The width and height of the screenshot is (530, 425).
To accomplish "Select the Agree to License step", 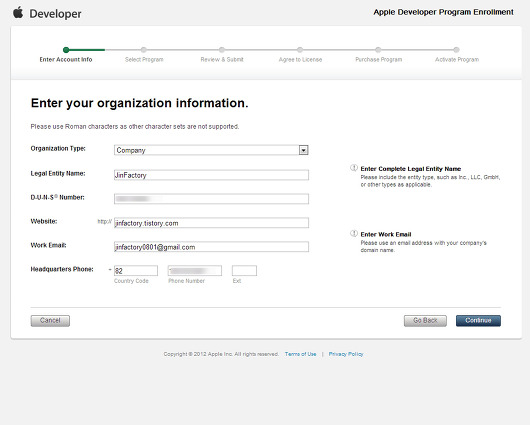I will 300,55.
